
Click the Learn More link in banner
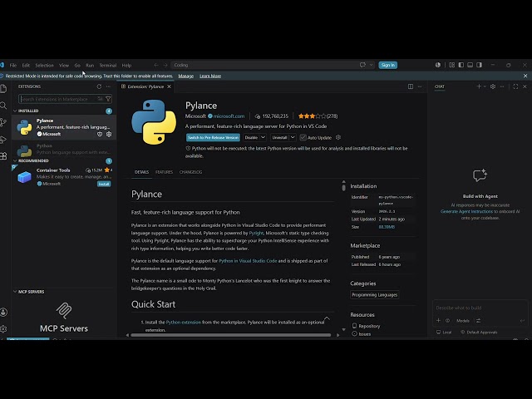pyautogui.click(x=210, y=76)
